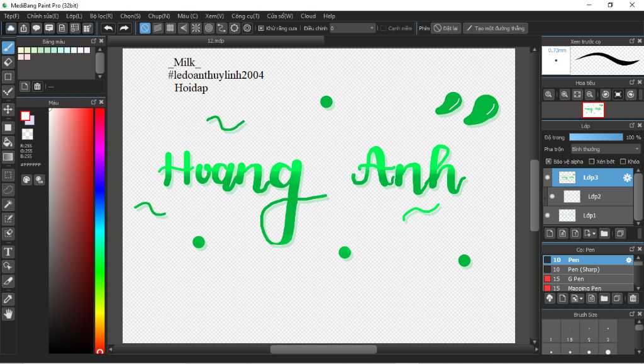Hide the Lớp1 layer

[x=548, y=215]
